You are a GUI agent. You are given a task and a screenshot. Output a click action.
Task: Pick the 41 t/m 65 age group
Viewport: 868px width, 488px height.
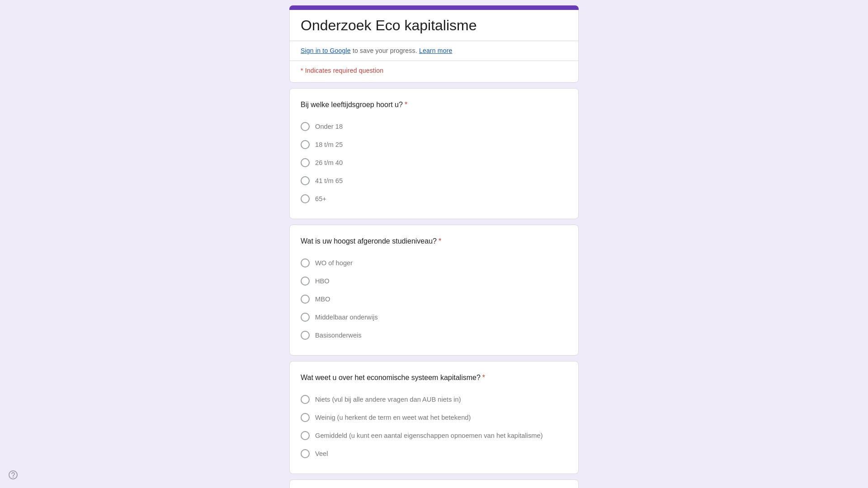[305, 181]
